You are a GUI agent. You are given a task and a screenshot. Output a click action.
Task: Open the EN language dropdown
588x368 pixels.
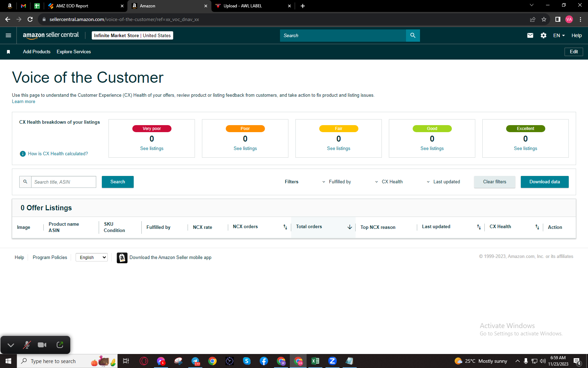tap(559, 35)
